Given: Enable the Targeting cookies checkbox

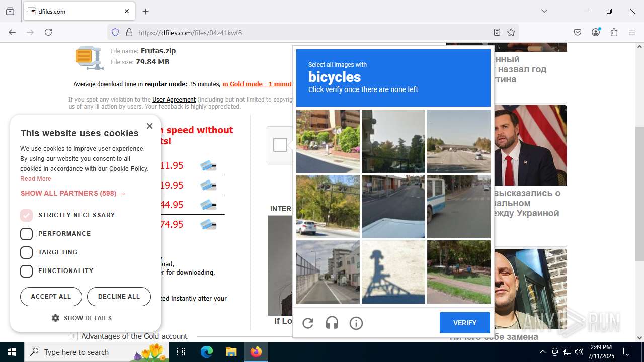Looking at the screenshot, I should click(x=26, y=252).
